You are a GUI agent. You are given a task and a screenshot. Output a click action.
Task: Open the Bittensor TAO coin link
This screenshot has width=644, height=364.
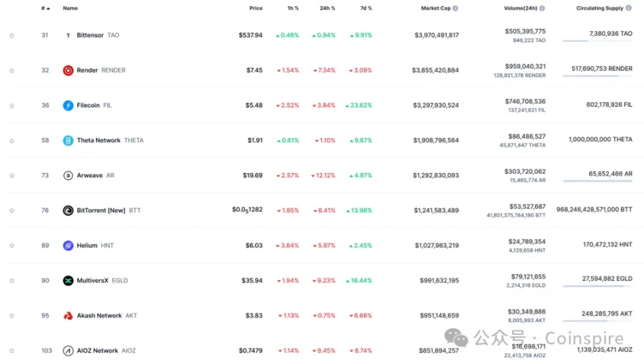click(x=90, y=35)
